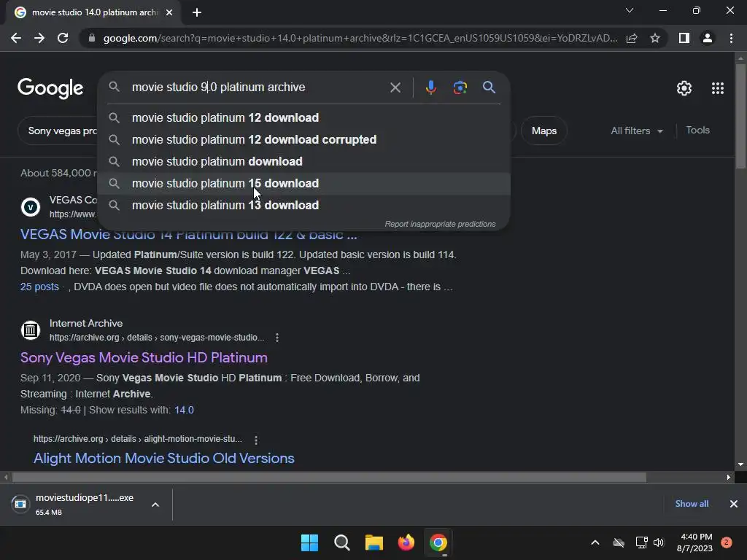Image resolution: width=747 pixels, height=560 pixels.
Task: Click the vertical page scrollbar
Action: tap(740, 116)
